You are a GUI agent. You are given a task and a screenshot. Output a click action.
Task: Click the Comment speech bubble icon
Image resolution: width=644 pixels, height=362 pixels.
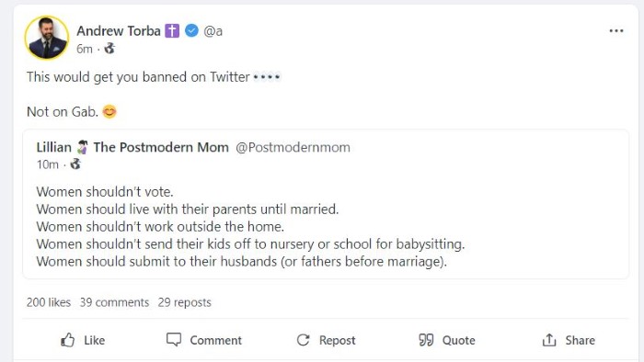click(x=174, y=339)
